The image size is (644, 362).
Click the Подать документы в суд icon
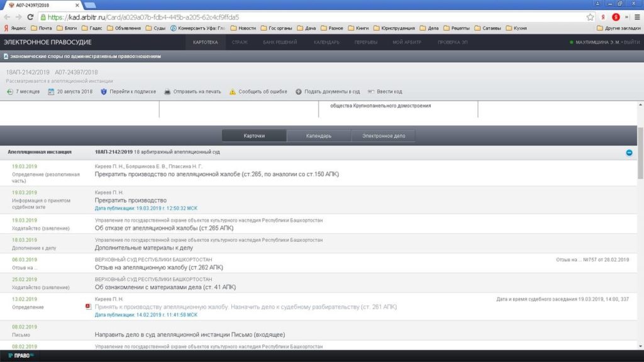[299, 92]
